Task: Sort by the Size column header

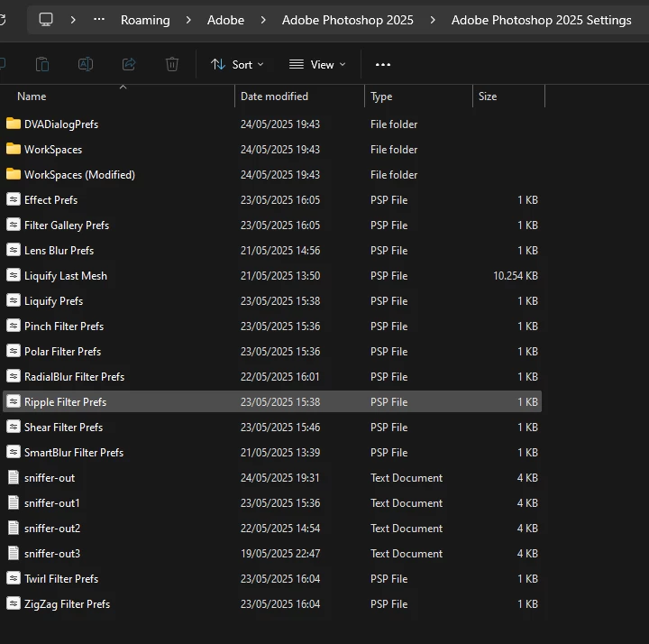Action: tap(488, 97)
